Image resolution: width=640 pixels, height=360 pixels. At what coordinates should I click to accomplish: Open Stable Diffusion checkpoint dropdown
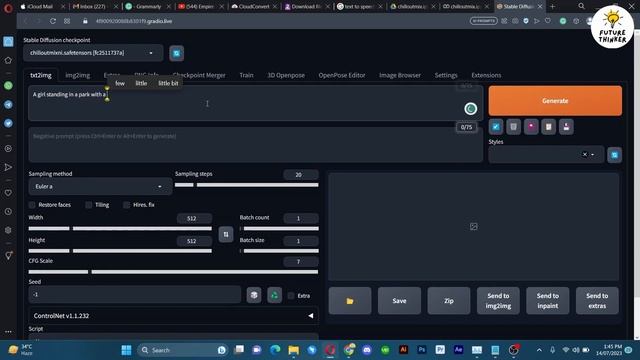coord(93,53)
